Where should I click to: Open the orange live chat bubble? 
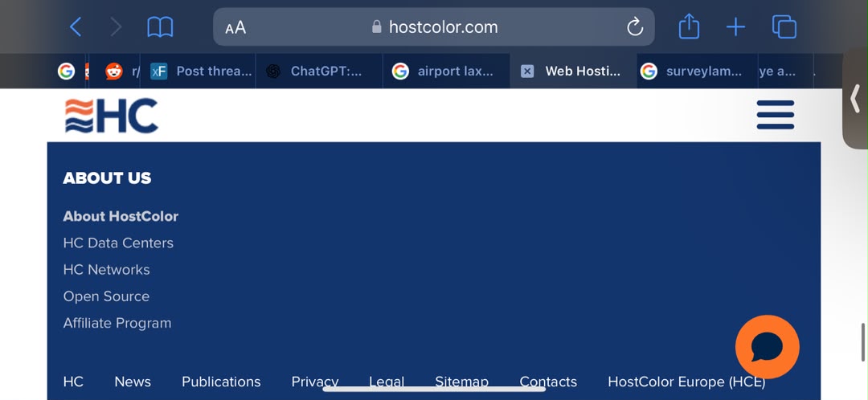click(x=768, y=347)
